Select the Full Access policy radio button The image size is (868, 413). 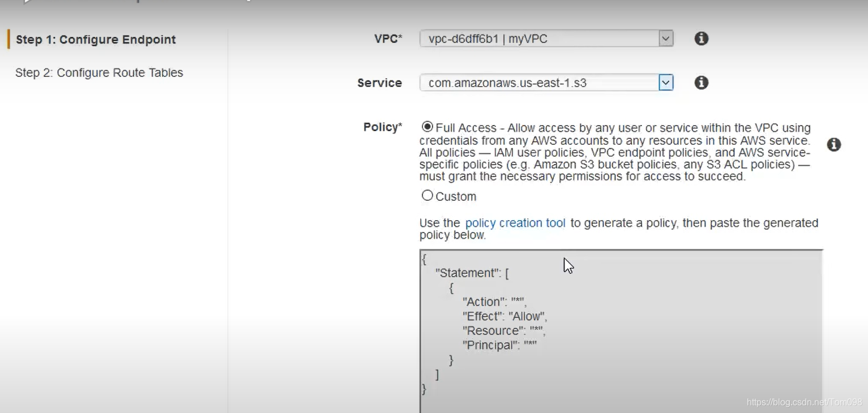point(427,127)
